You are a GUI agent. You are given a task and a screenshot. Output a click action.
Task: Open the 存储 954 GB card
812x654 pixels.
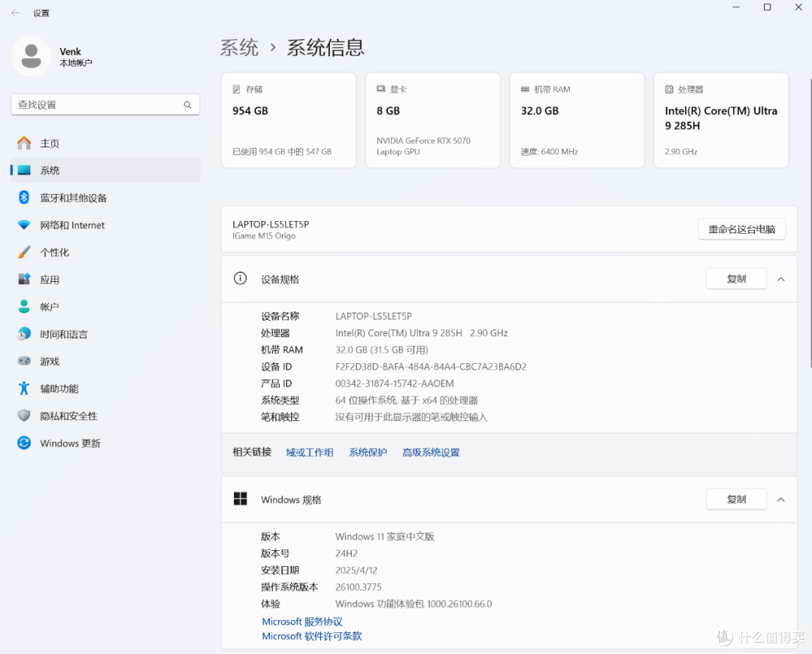(x=289, y=120)
